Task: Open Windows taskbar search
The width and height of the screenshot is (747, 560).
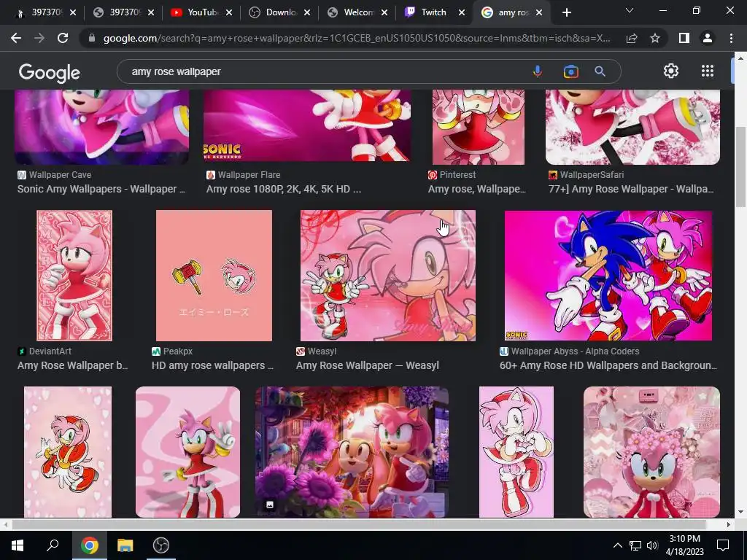Action: pos(53,545)
